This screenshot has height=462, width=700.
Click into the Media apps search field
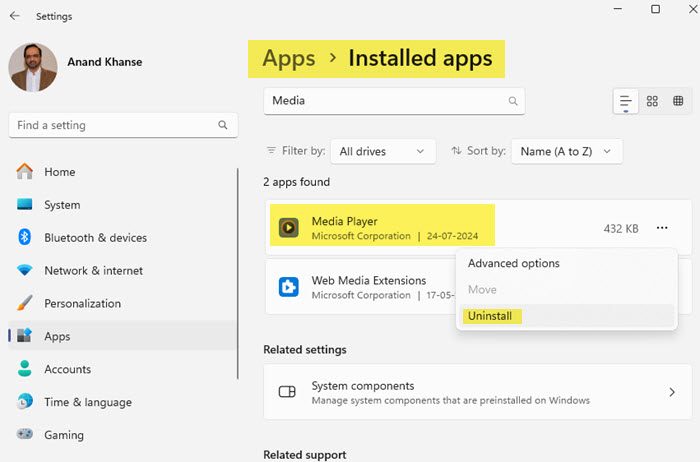[394, 101]
